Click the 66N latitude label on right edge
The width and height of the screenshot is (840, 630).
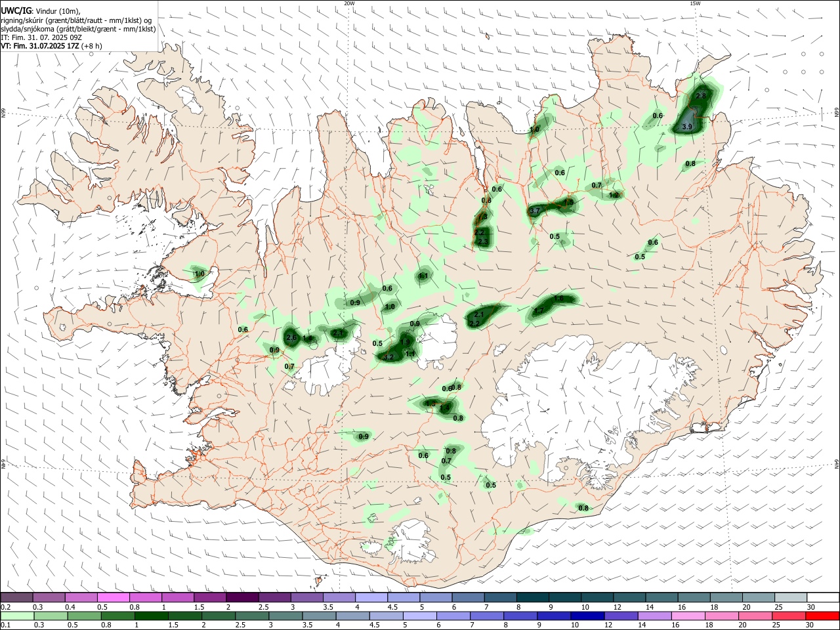(837, 113)
